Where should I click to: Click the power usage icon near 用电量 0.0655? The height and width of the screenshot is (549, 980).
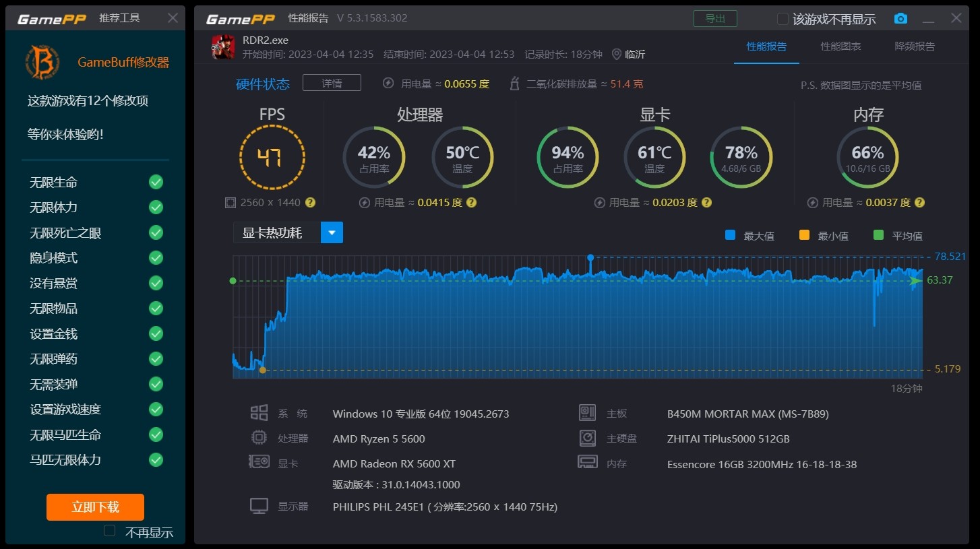(388, 84)
